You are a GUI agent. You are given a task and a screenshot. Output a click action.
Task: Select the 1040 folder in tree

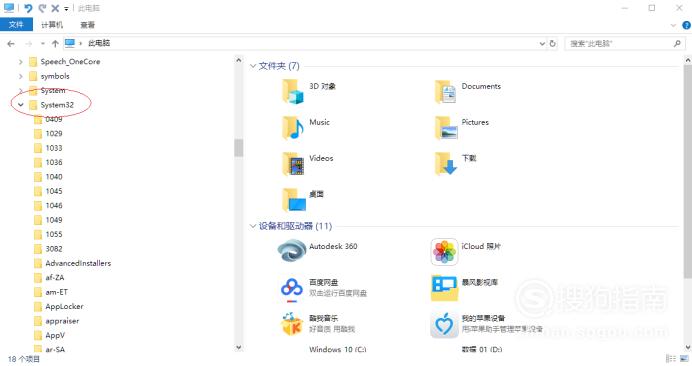click(49, 177)
